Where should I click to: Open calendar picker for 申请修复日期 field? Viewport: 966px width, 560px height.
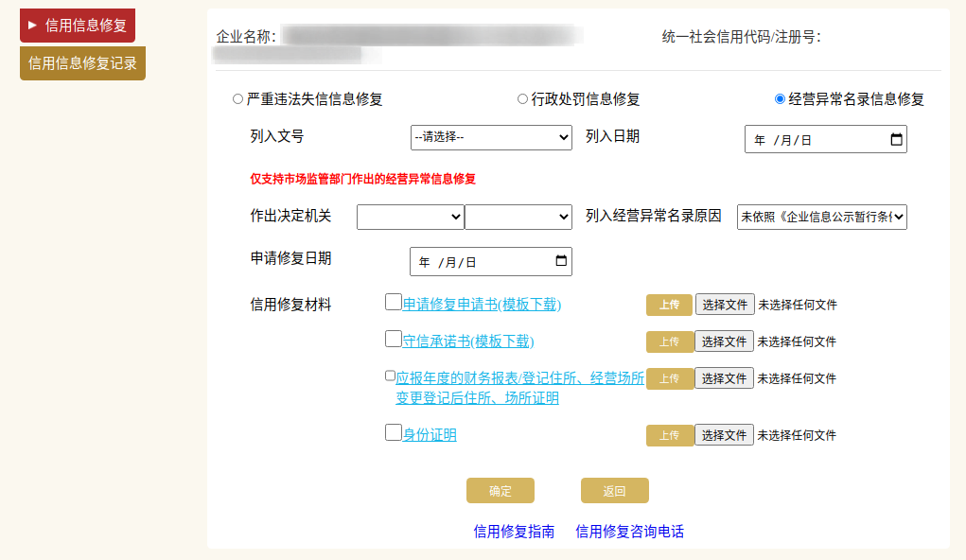(561, 262)
